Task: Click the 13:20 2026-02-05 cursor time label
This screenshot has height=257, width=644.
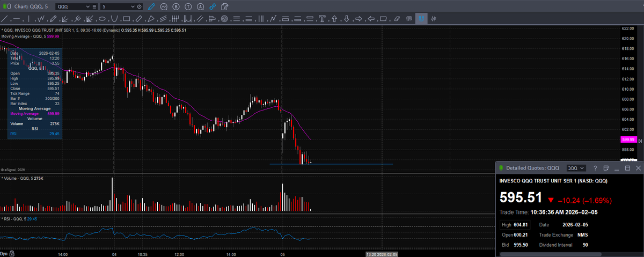Action: [x=382, y=254]
